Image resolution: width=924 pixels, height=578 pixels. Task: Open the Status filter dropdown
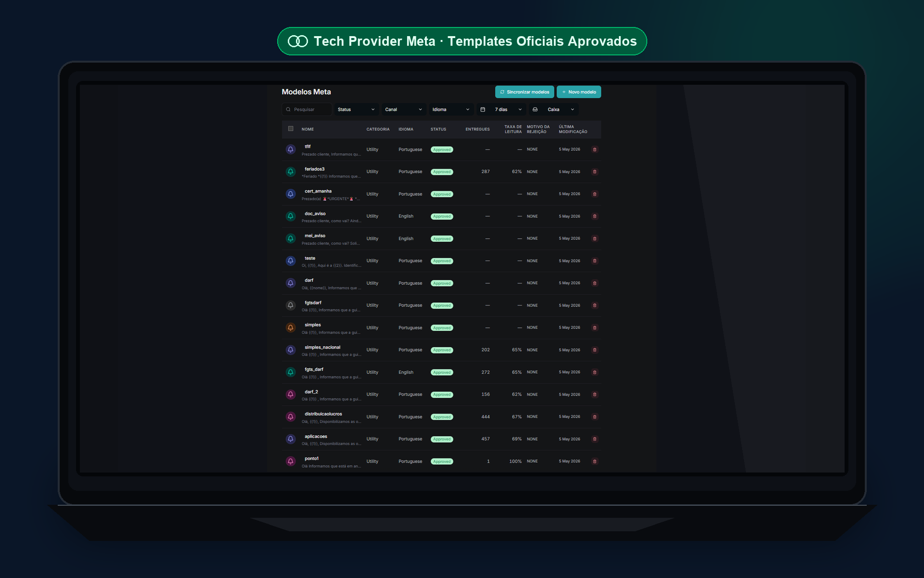(356, 109)
